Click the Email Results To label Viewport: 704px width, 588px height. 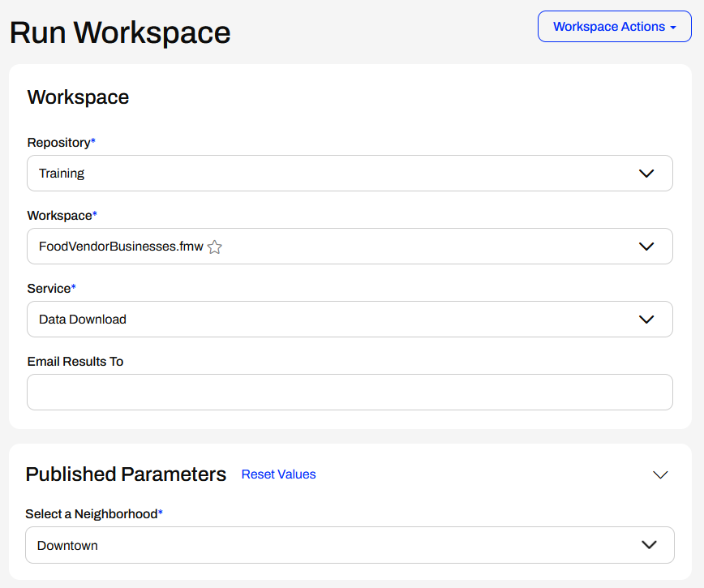click(x=75, y=362)
